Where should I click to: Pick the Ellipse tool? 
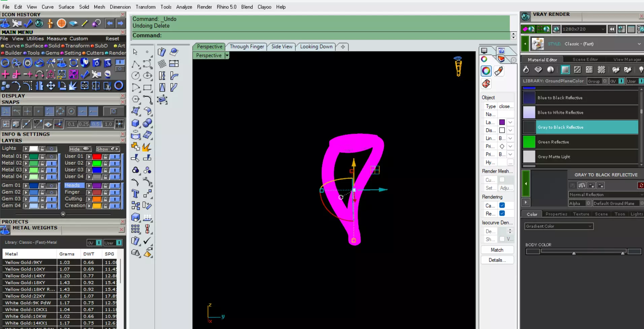click(148, 75)
